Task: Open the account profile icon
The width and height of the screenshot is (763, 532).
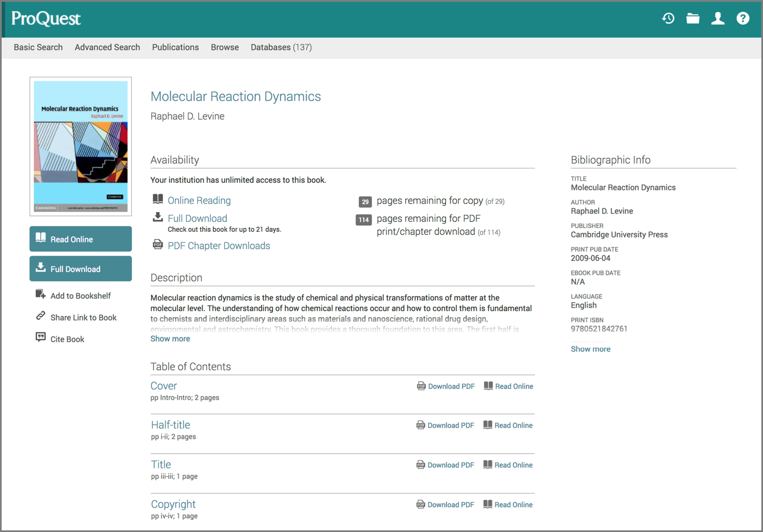Action: tap(718, 18)
